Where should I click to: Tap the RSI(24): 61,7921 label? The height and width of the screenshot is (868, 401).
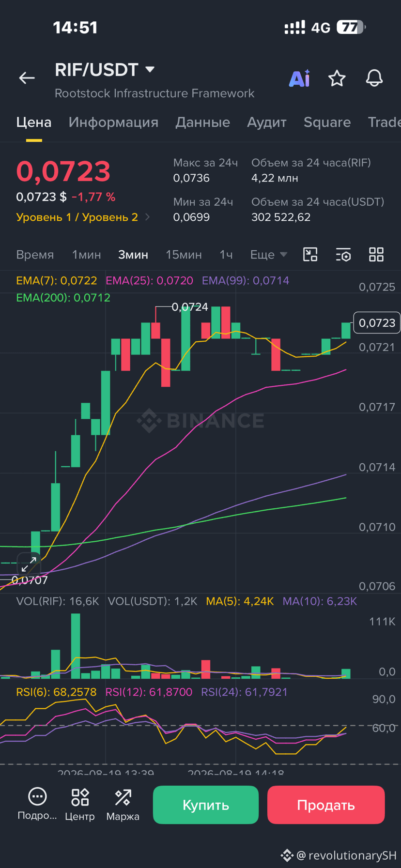click(x=244, y=692)
